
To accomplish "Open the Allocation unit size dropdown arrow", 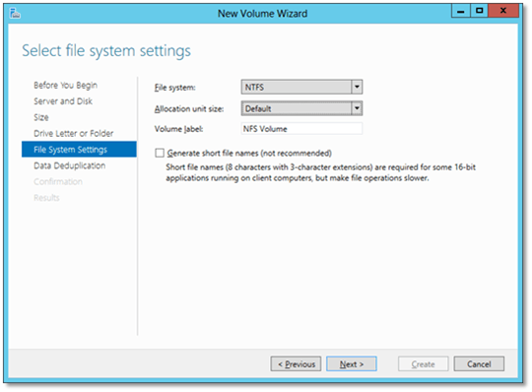I will [x=357, y=108].
